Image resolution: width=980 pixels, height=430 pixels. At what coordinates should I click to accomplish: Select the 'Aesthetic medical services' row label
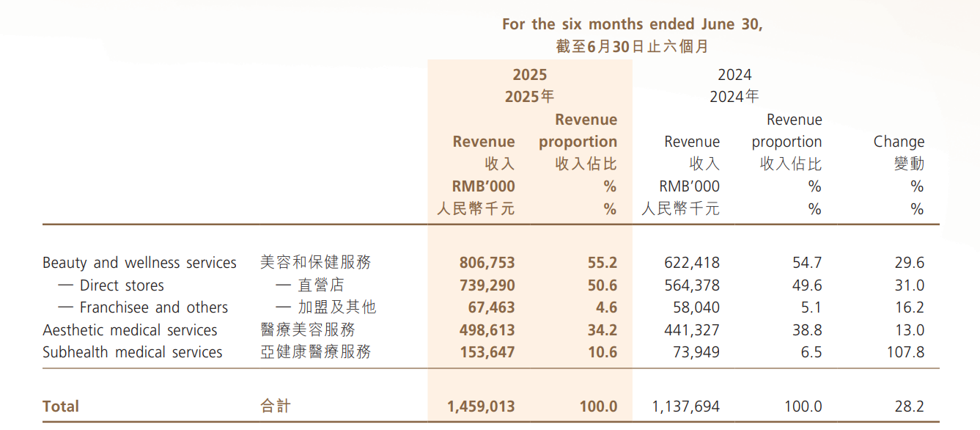(130, 330)
